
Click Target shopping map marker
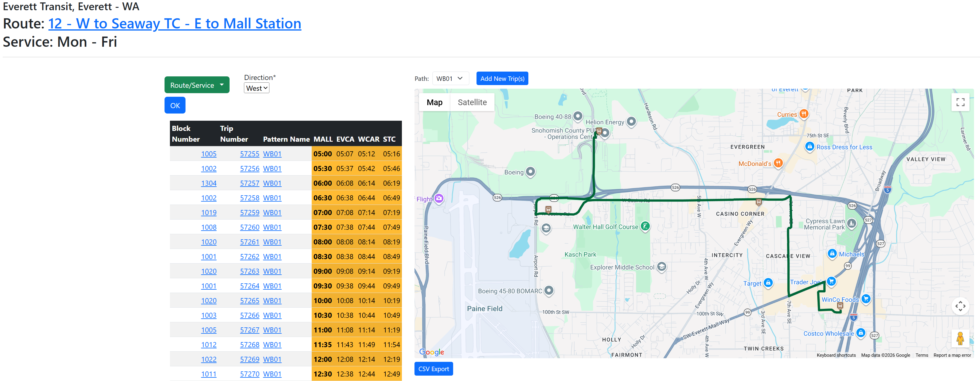pos(768,282)
